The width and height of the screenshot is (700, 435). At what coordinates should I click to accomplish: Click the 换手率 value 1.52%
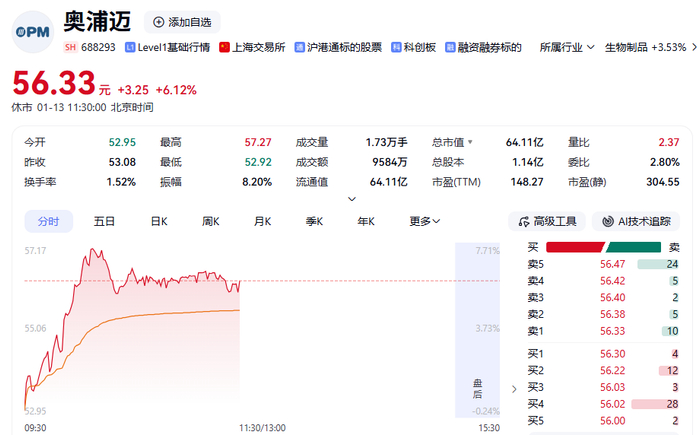(121, 182)
